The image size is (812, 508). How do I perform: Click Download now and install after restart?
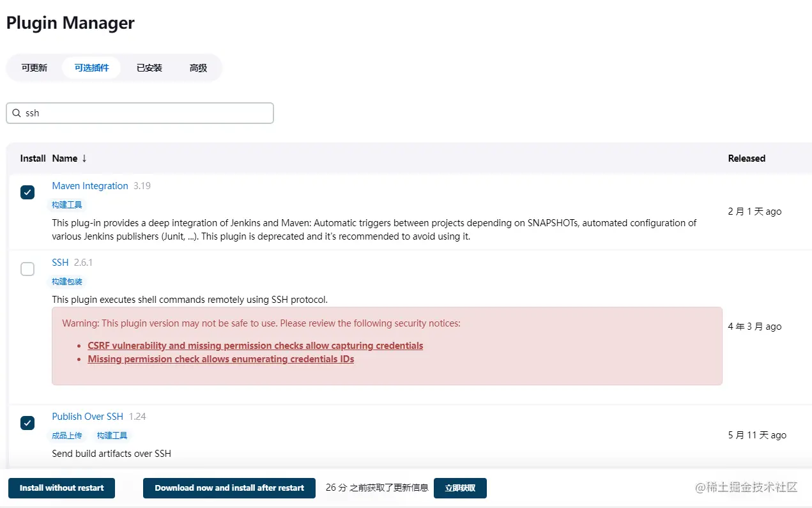coord(229,488)
